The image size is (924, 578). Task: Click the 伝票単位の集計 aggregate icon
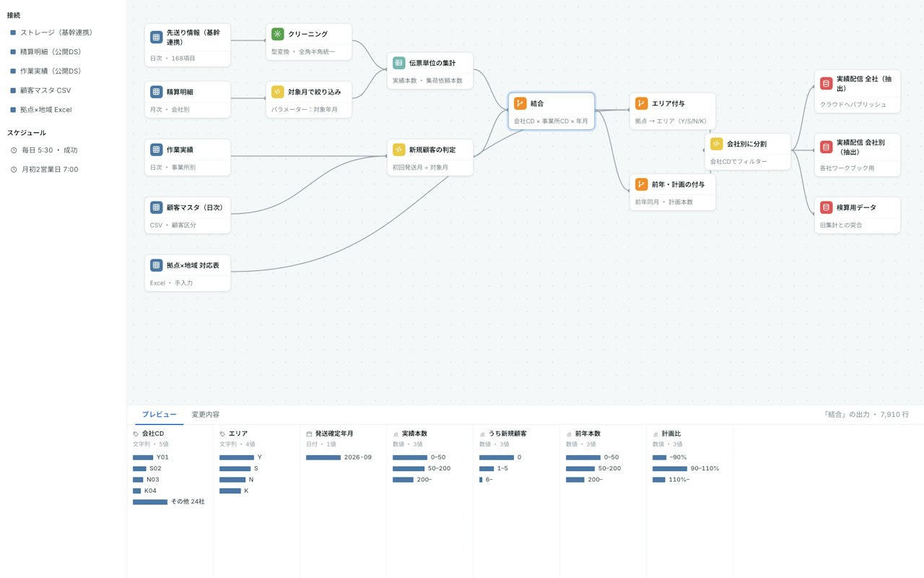coord(398,63)
